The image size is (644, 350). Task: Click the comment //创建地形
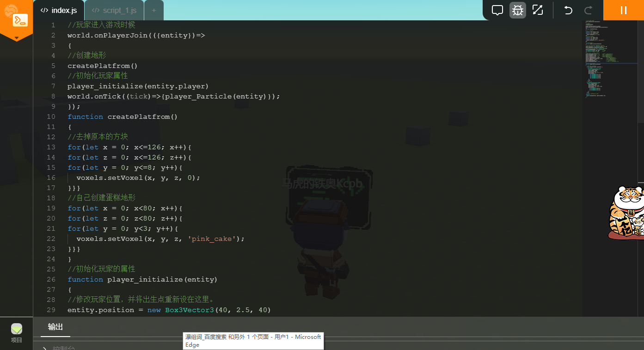pyautogui.click(x=86, y=55)
